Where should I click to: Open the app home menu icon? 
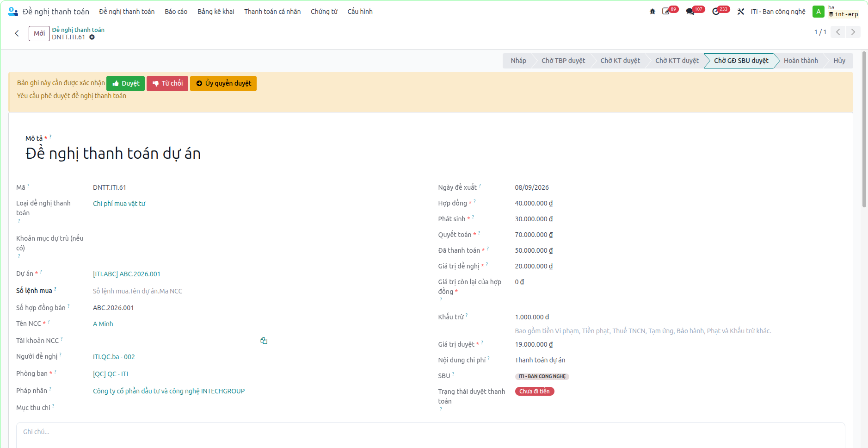coord(13,12)
